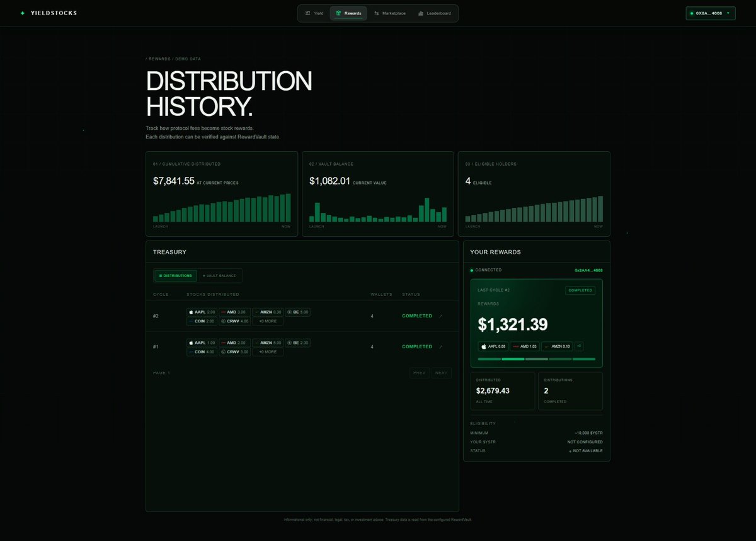Viewport: 756px width, 541px height.
Task: Click the COMPLETED status for cycle #1
Action: point(417,347)
